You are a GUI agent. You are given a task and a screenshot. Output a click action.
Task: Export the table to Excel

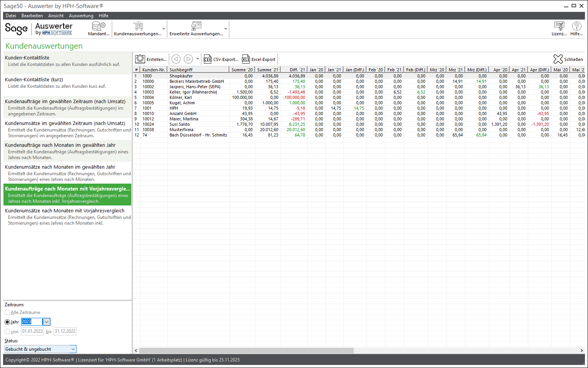[258, 59]
